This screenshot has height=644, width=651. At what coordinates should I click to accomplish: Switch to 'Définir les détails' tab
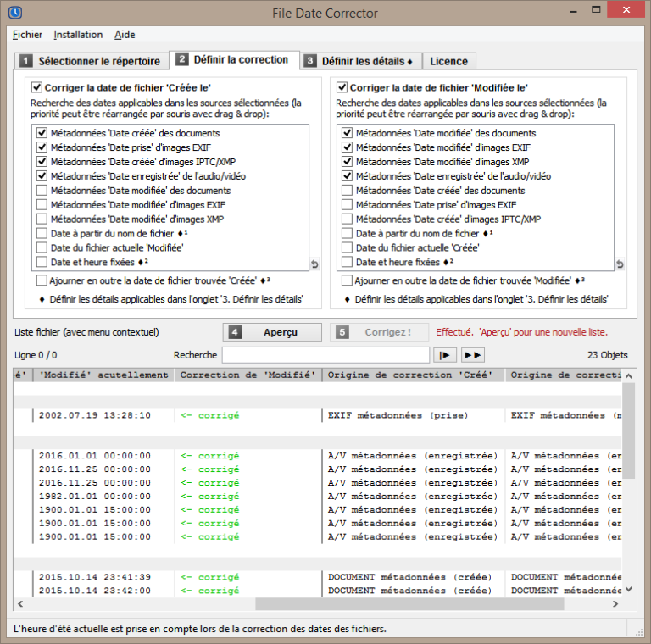[359, 61]
